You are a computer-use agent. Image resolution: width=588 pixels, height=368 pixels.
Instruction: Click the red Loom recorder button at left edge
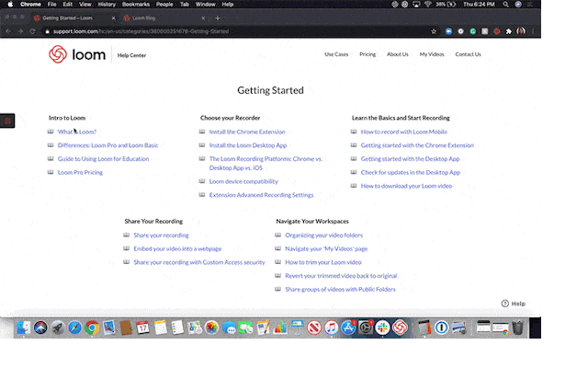(x=7, y=121)
